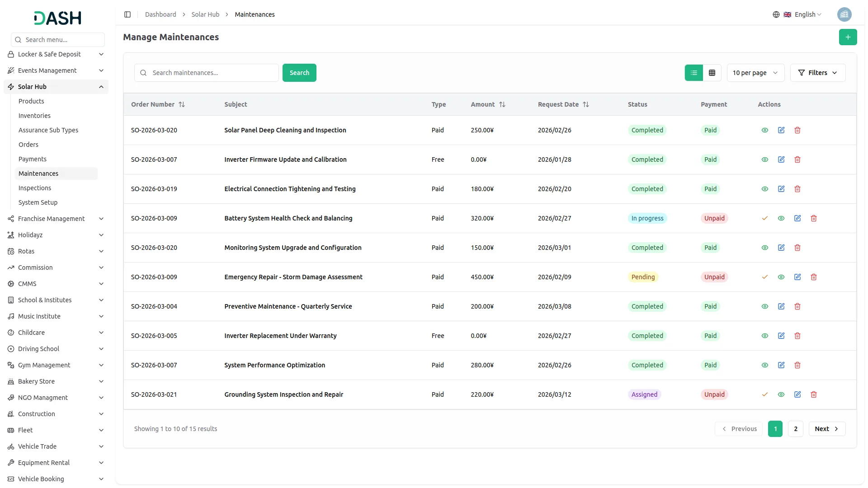
Task: Open the user avatar profile icon
Action: pos(844,14)
